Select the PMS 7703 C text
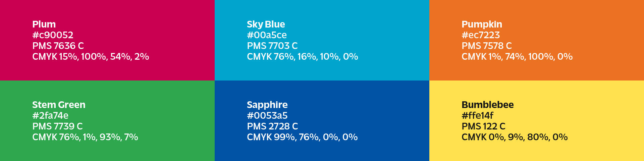The image size is (644, 161). click(272, 46)
